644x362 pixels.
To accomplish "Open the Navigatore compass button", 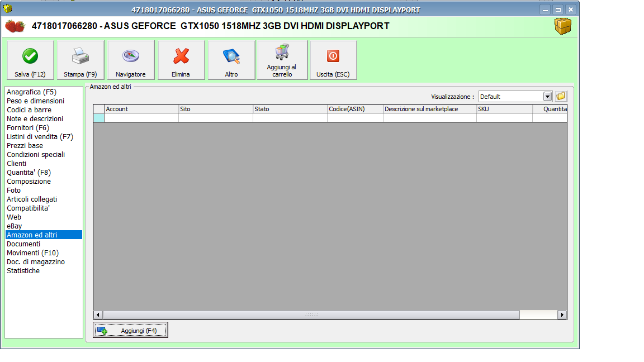I will click(x=131, y=60).
